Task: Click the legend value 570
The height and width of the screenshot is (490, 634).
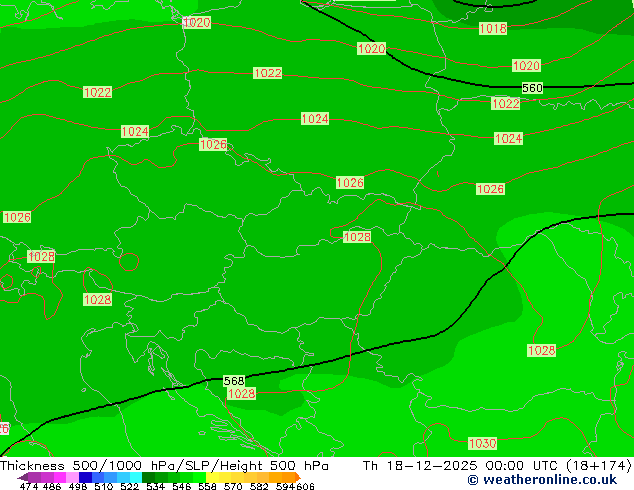Action: tap(233, 486)
